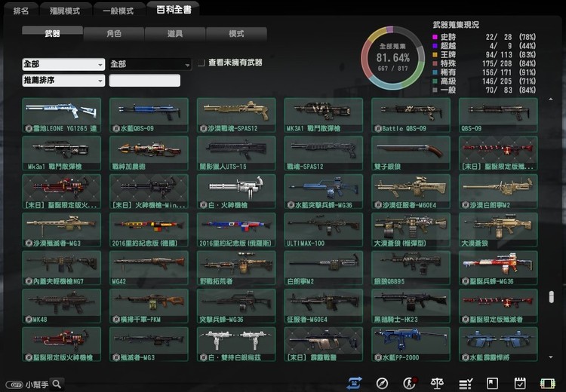Select the 雪地LEONE YG1265 weapon card
This screenshot has width=566, height=392.
(61, 115)
